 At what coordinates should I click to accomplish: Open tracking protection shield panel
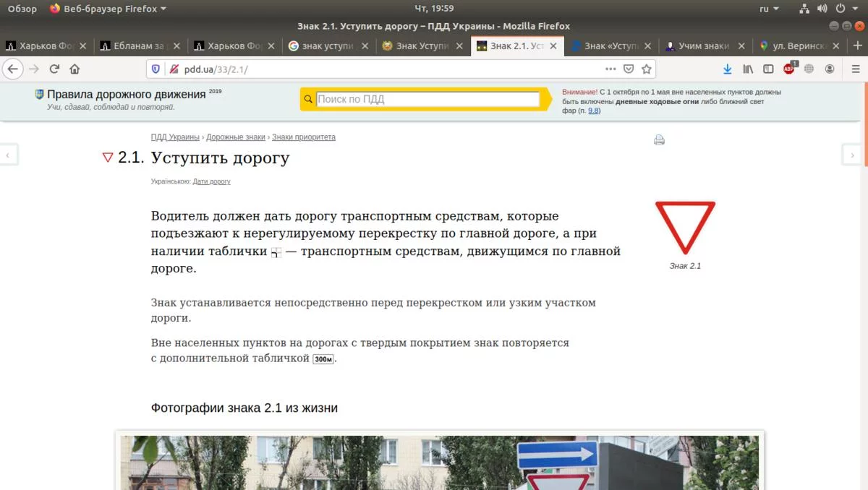(156, 69)
